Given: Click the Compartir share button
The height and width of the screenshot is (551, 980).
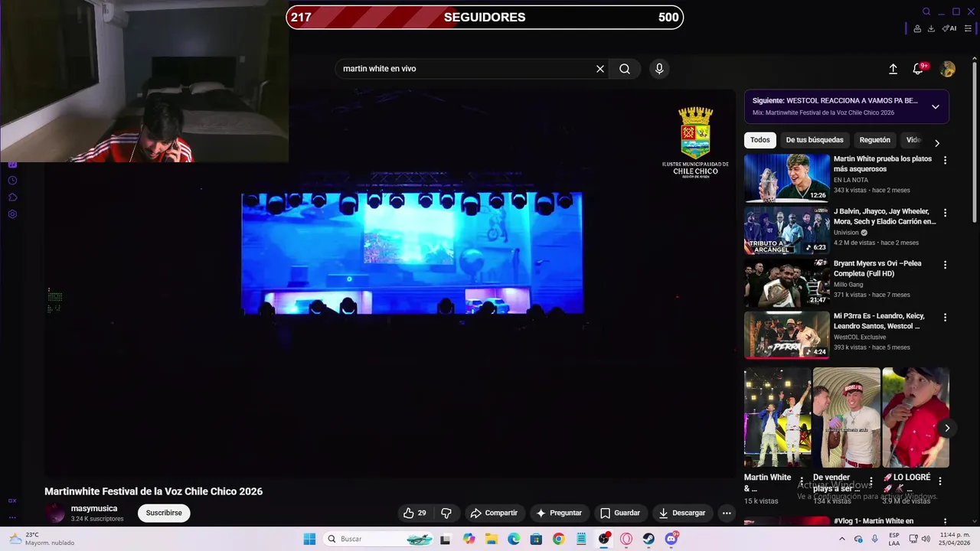Looking at the screenshot, I should (494, 513).
